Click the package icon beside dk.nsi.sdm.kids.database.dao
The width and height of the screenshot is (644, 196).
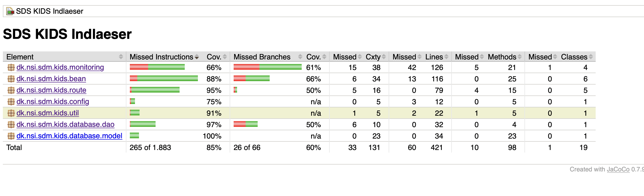[x=11, y=125]
